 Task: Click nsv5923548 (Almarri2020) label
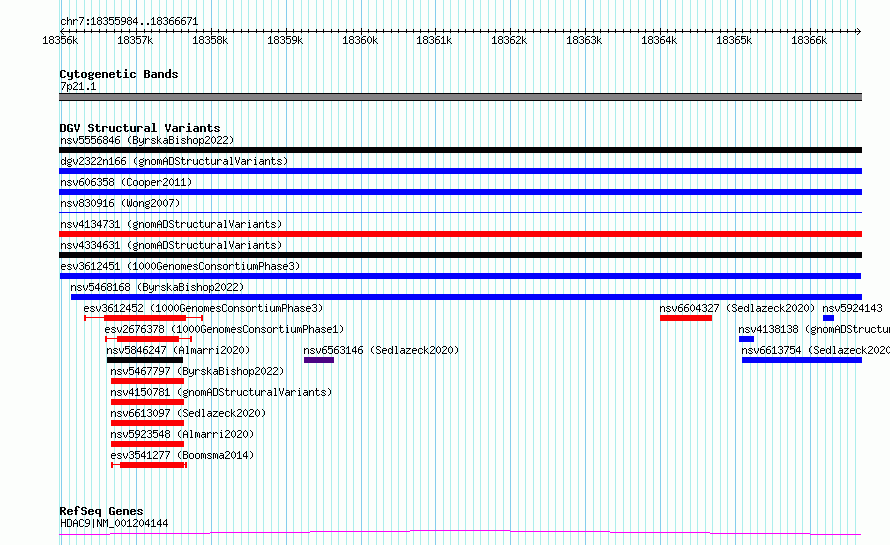coord(182,434)
